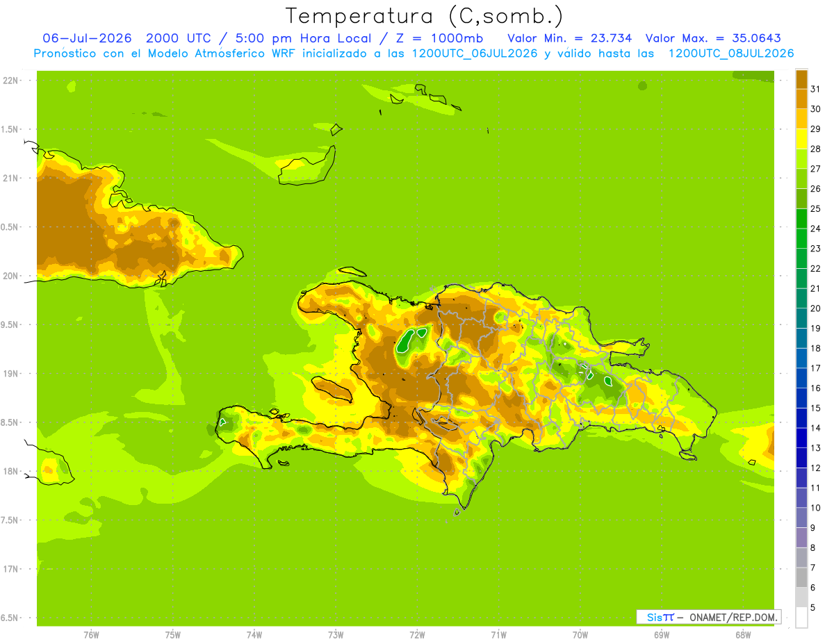Viewport: 834px width, 644px height.
Task: Click the "0.5N" latitude label
Action: (x=10, y=227)
